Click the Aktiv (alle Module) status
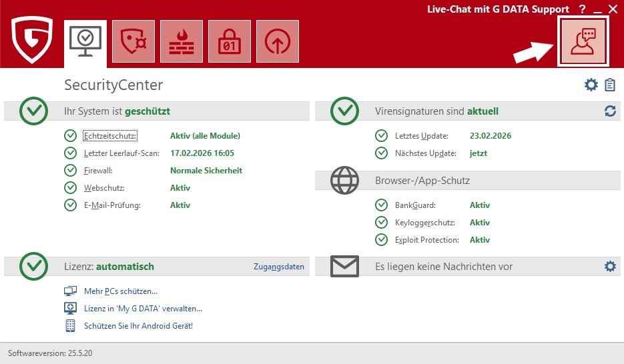 pyautogui.click(x=206, y=136)
